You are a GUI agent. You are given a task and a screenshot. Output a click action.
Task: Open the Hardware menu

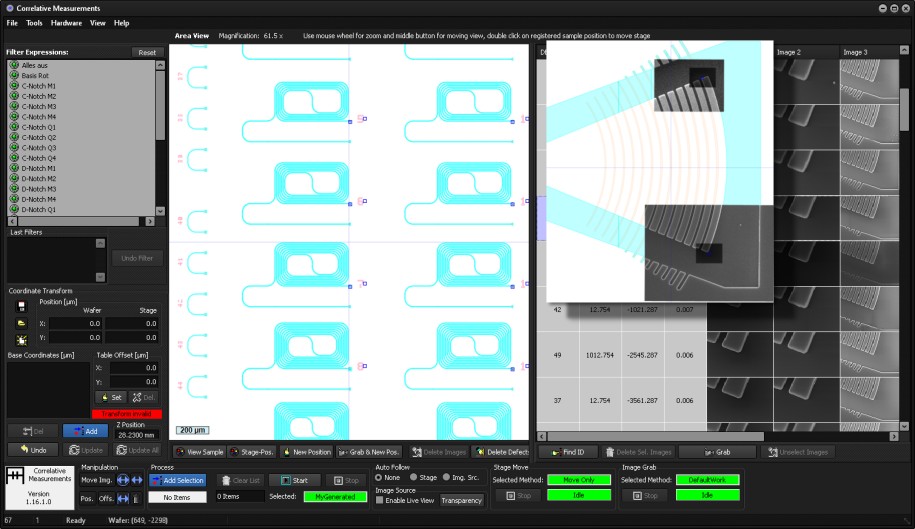pyautogui.click(x=66, y=23)
